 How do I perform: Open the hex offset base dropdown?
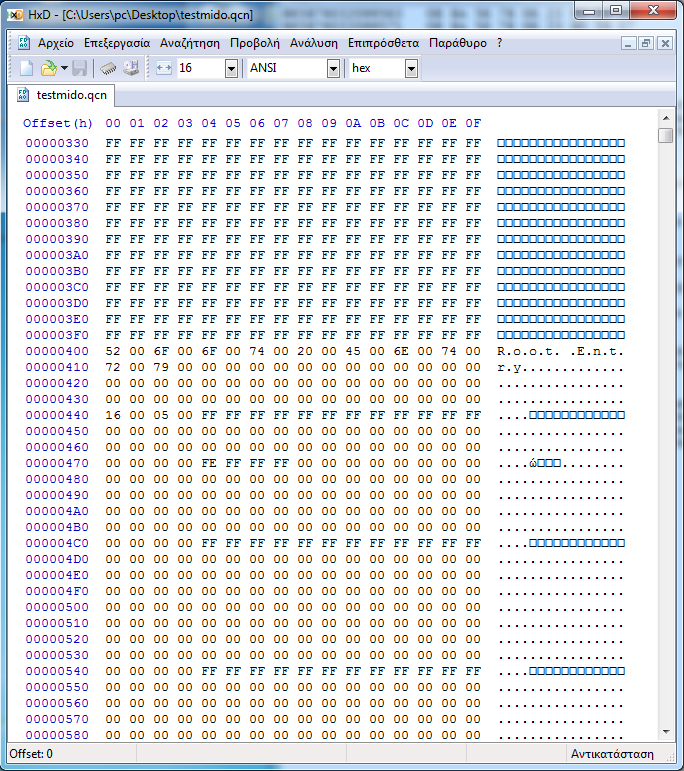tap(411, 68)
